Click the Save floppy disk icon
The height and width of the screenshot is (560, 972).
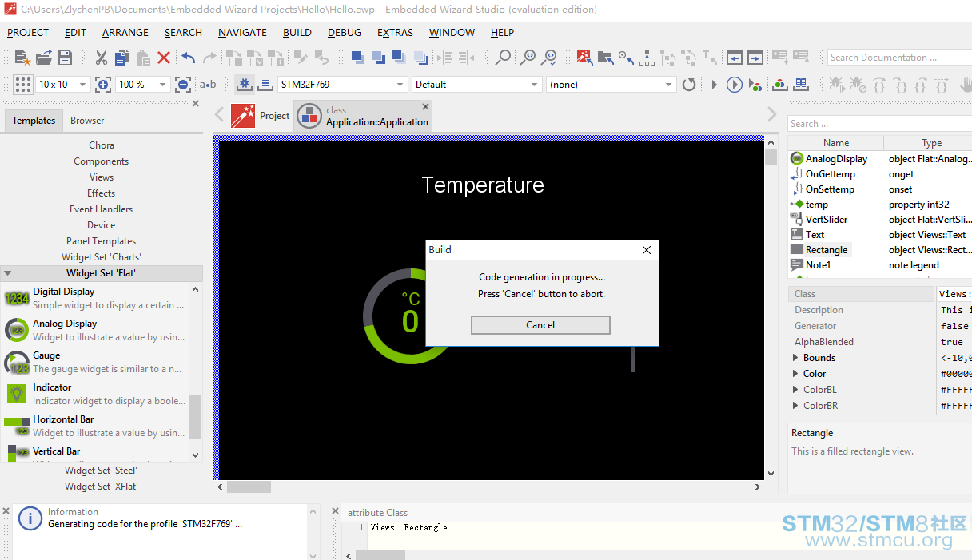click(65, 58)
